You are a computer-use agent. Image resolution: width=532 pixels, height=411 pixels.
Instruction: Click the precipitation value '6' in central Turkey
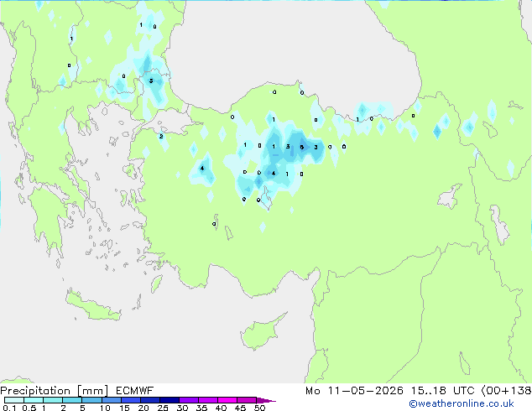pyautogui.click(x=301, y=147)
